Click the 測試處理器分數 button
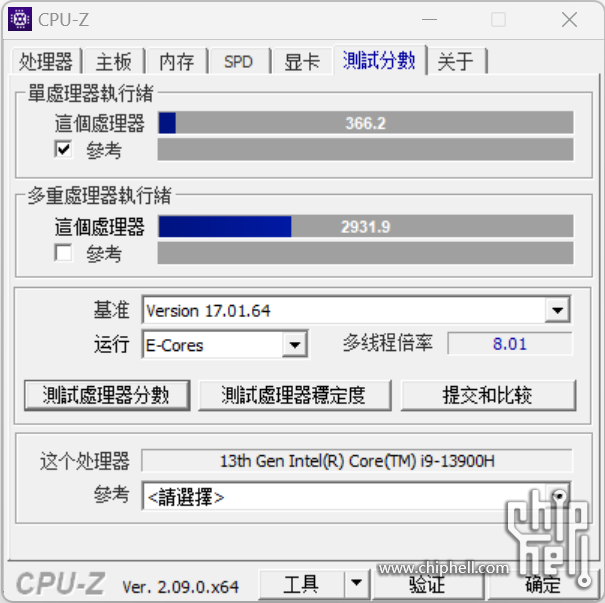The height and width of the screenshot is (603, 605). (107, 395)
